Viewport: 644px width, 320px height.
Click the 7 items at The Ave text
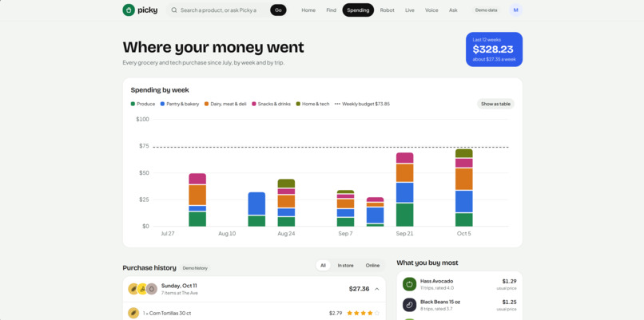180,293
